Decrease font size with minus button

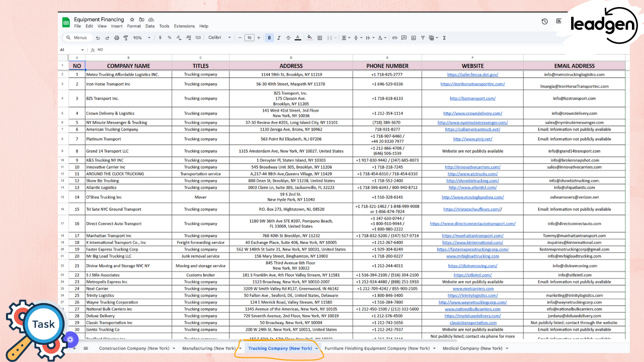click(239, 38)
